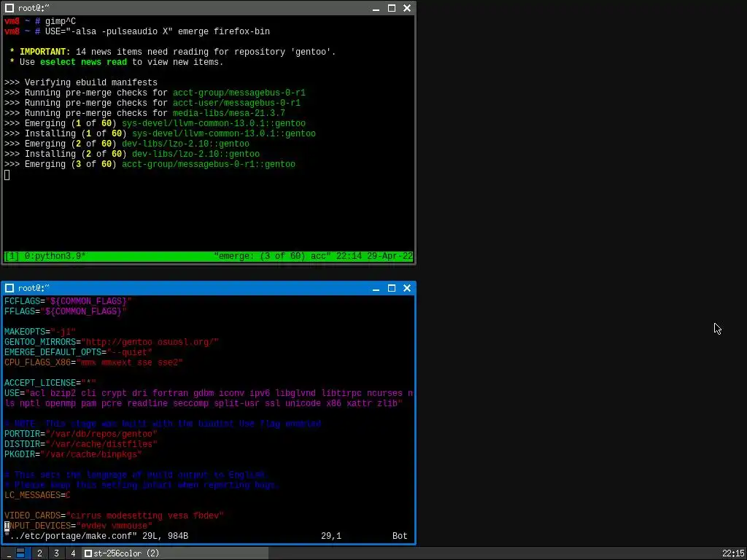Click vim scroll indicator 'Bot'
This screenshot has width=747, height=560.
[x=400, y=536]
